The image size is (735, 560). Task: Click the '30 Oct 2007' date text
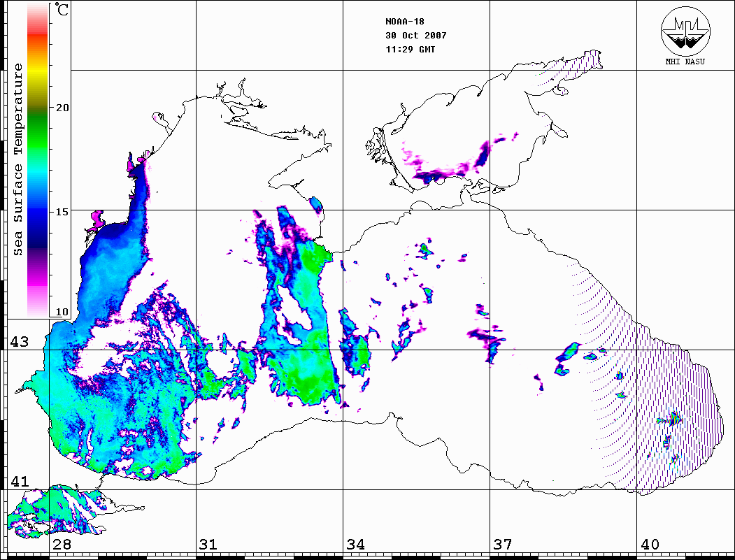[416, 36]
